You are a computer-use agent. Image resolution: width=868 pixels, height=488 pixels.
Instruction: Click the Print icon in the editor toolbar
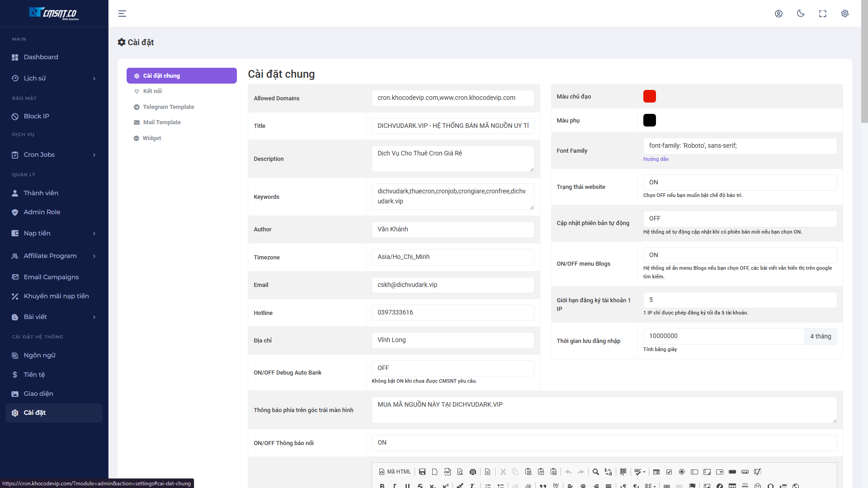click(x=473, y=472)
